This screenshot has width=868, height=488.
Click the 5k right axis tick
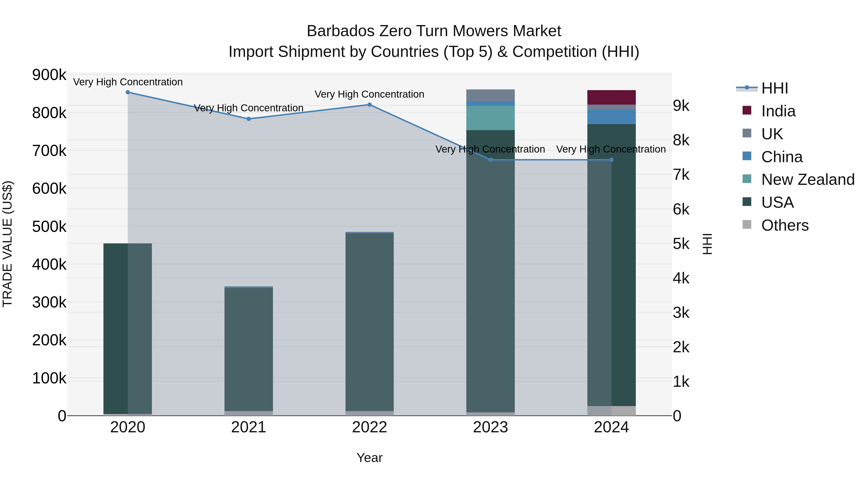tap(681, 244)
